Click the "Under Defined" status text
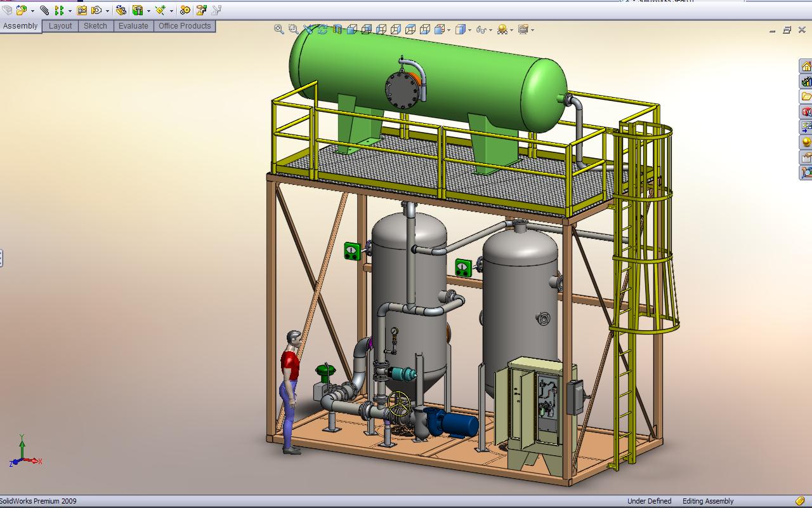The width and height of the screenshot is (812, 508). point(649,501)
